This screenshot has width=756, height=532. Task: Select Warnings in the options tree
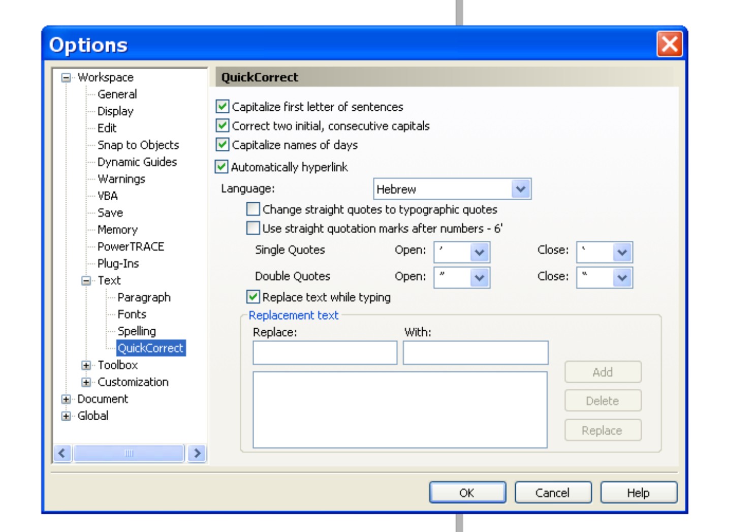121,178
